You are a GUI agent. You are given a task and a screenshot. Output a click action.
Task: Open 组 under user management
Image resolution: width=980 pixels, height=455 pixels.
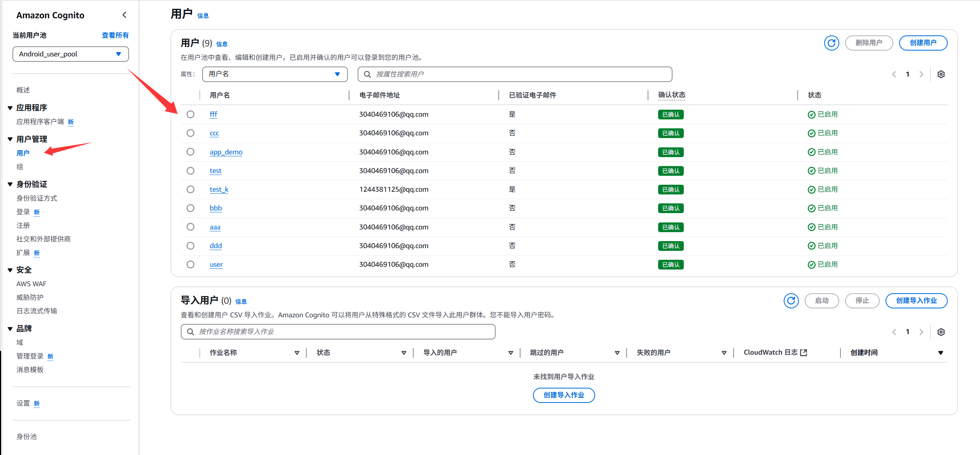[x=20, y=167]
